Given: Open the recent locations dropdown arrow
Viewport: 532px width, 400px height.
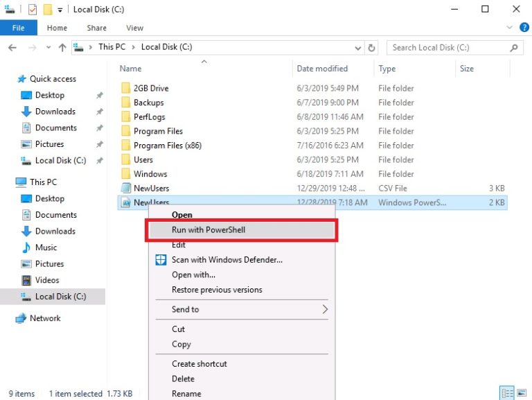Looking at the screenshot, I should click(48, 48).
